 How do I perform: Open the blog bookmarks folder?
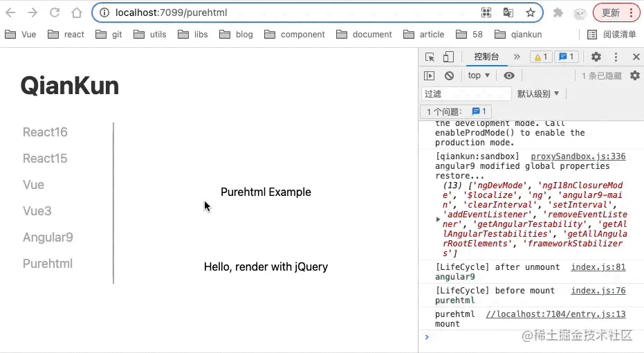pyautogui.click(x=236, y=35)
